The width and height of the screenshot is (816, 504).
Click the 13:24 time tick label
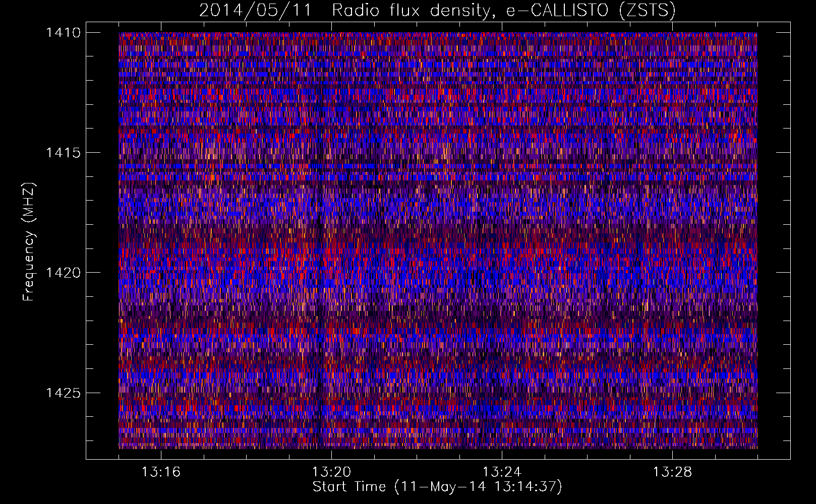502,472
